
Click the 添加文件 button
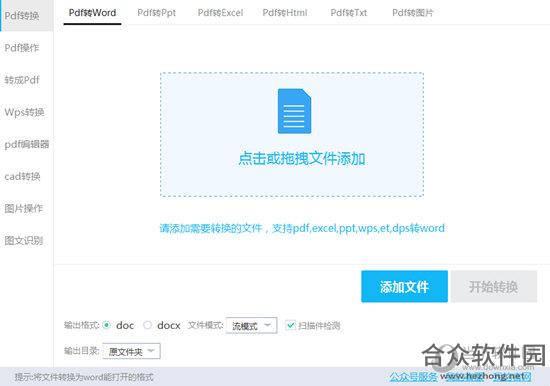pyautogui.click(x=404, y=286)
